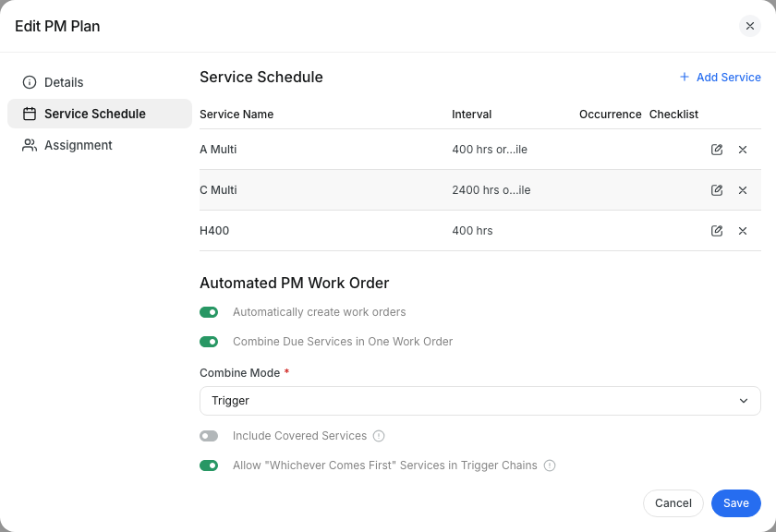The image size is (776, 532).
Task: Click the Automated PM Work Order heading
Action: tap(295, 283)
